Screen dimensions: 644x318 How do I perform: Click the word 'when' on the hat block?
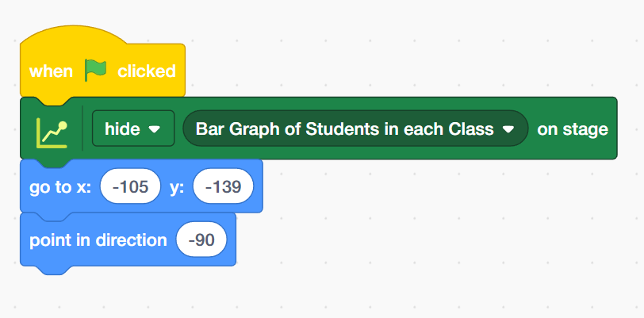pos(51,71)
